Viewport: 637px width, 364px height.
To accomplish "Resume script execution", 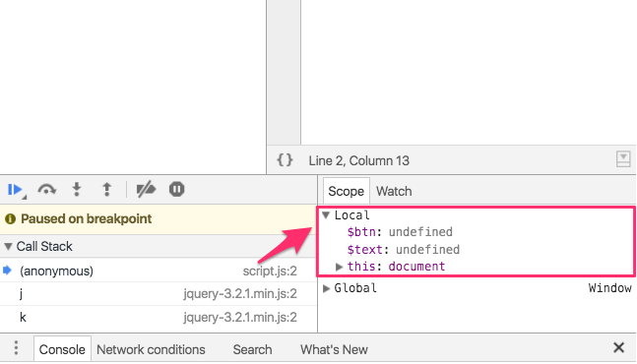I will (x=16, y=190).
